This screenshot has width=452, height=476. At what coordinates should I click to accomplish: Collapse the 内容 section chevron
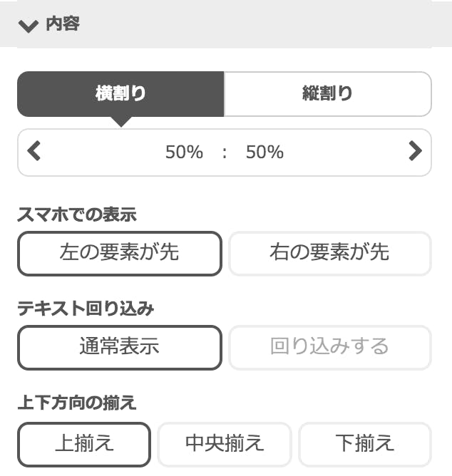coord(29,26)
